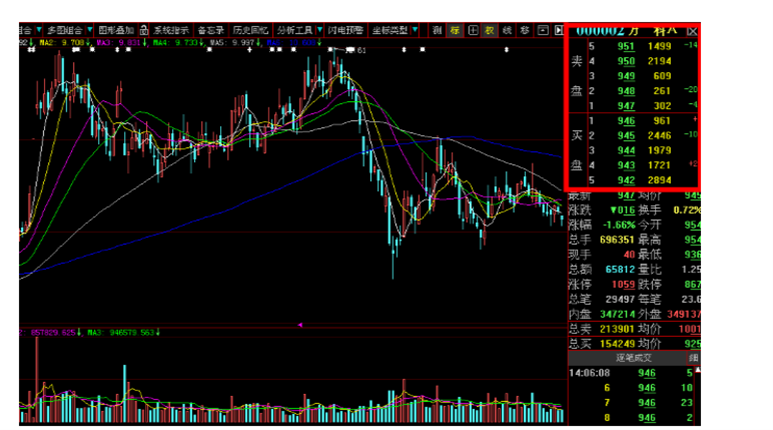Click the 总额 value 65812
This screenshot has height=430, width=773.
620,270
